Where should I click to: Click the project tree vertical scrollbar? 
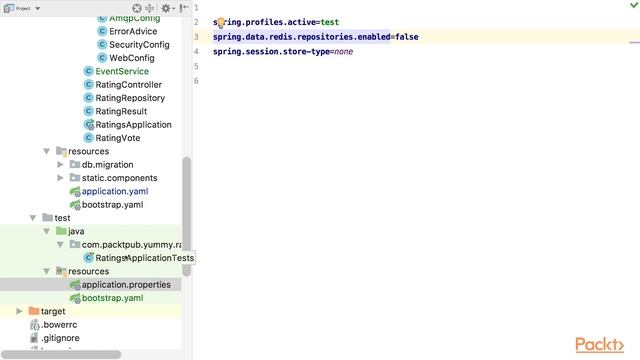pyautogui.click(x=187, y=216)
